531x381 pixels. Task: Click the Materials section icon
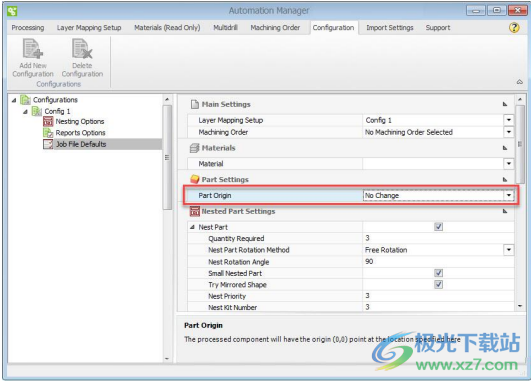[194, 148]
